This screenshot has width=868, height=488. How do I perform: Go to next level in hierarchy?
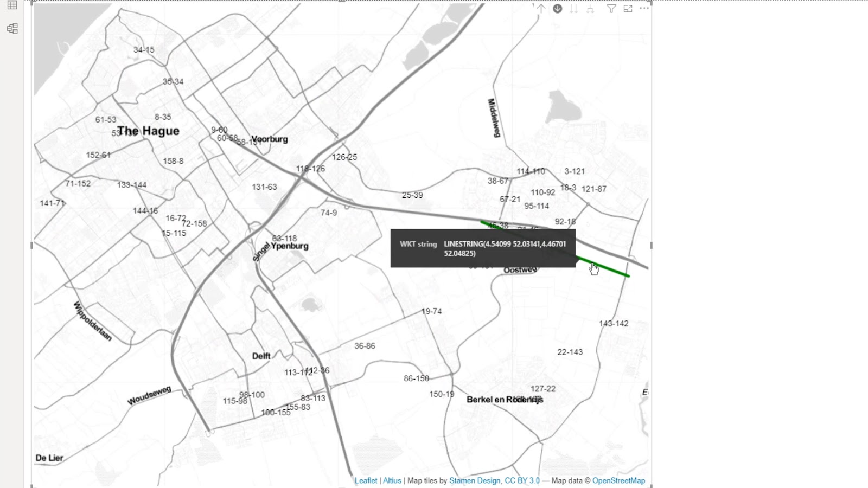pos(573,9)
